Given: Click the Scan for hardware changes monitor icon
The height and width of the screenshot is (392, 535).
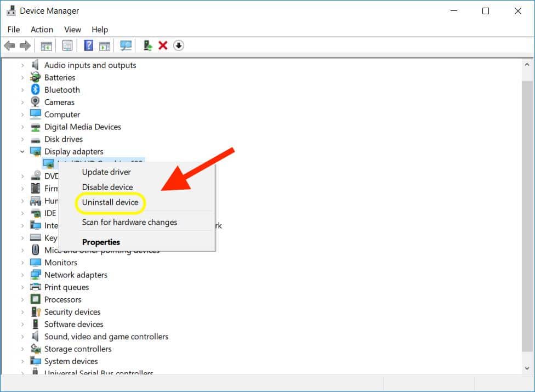Looking at the screenshot, I should 126,46.
